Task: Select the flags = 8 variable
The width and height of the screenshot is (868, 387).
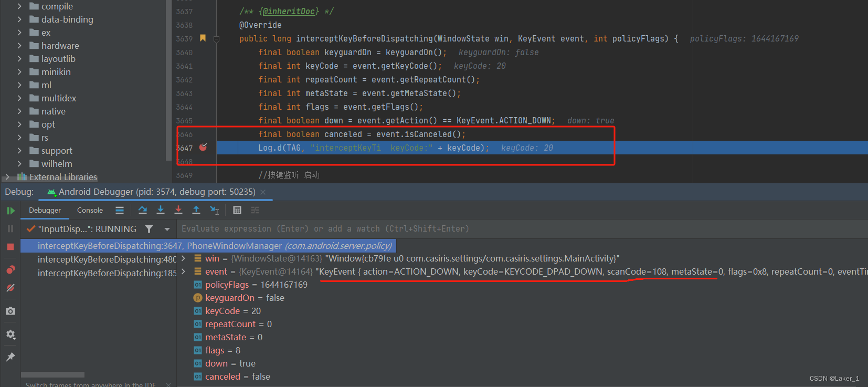Action: (x=217, y=350)
